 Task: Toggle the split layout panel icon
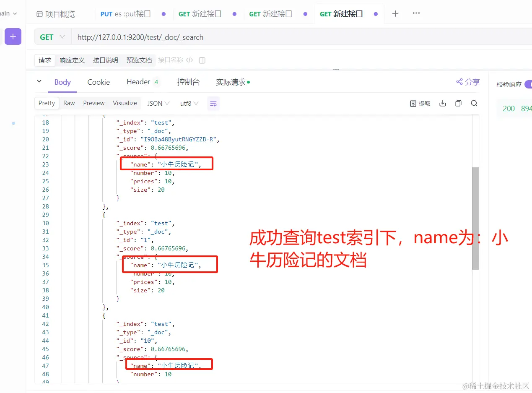coord(202,60)
